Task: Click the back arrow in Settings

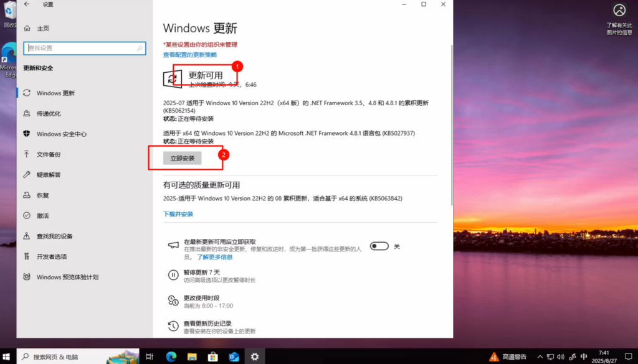Action: (26, 4)
